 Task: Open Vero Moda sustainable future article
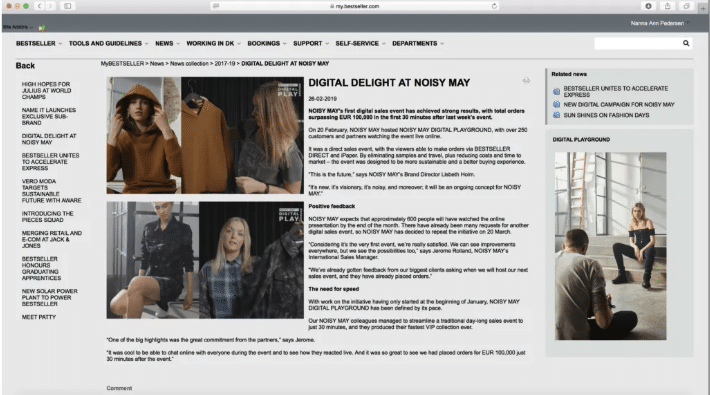51,191
